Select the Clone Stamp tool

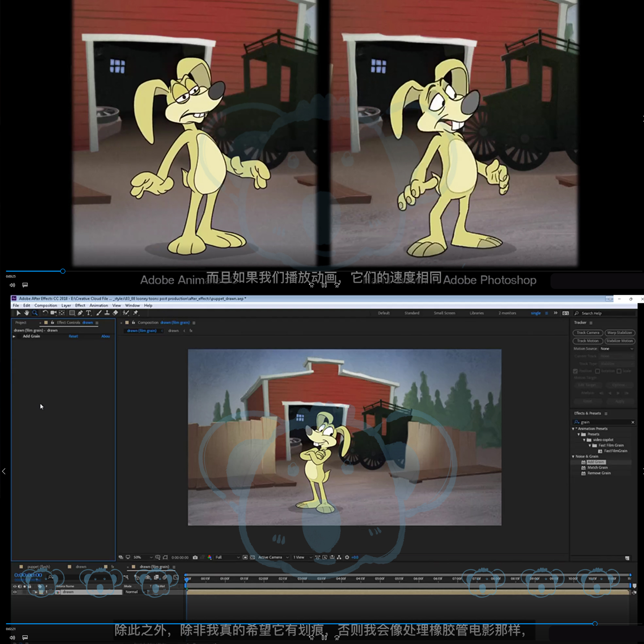107,313
